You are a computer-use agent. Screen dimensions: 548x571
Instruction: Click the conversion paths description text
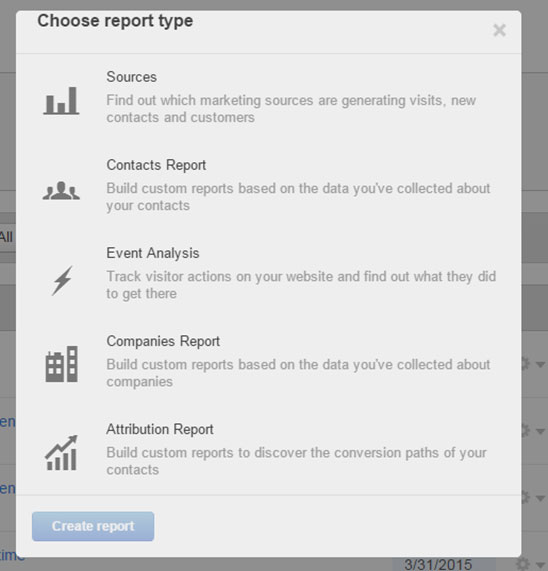(x=296, y=461)
